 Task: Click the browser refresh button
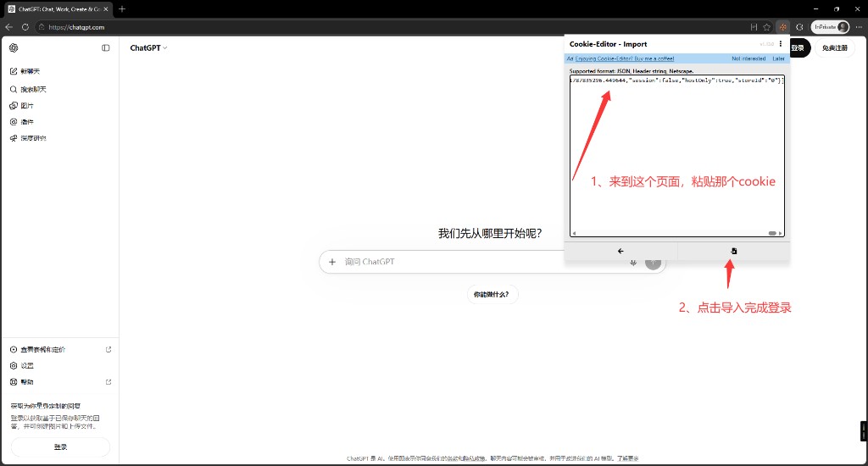coord(25,26)
